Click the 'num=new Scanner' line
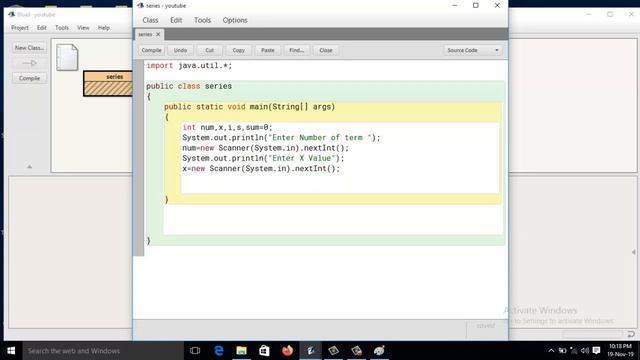Viewport: 640px width, 360px height. pyautogui.click(x=266, y=148)
